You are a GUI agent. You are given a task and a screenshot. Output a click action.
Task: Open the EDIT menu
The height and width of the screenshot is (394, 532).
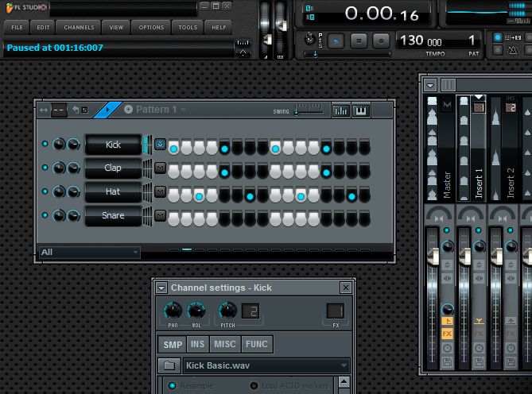point(43,28)
